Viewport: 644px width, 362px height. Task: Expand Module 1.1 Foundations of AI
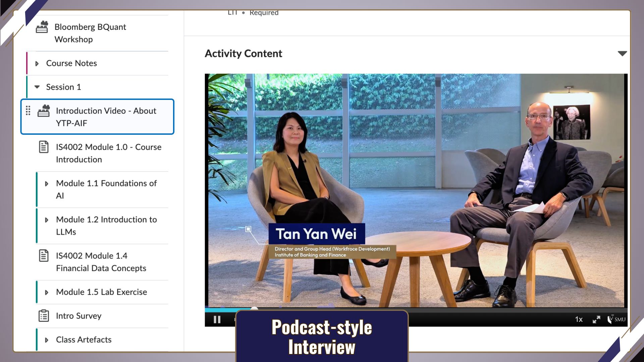47,184
